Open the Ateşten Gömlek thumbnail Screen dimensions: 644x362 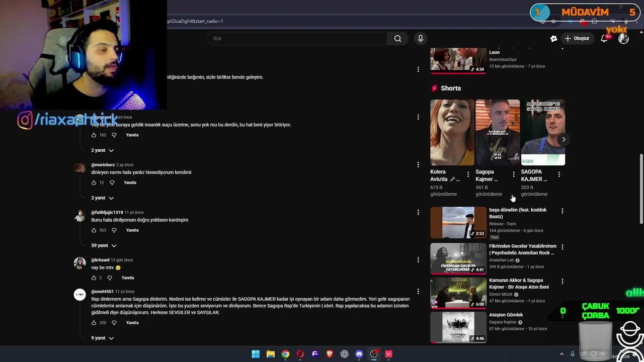click(458, 327)
